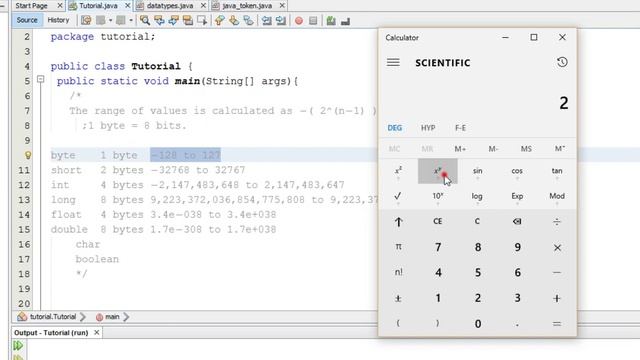Click the pi constant key
The image size is (640, 360).
(398, 247)
